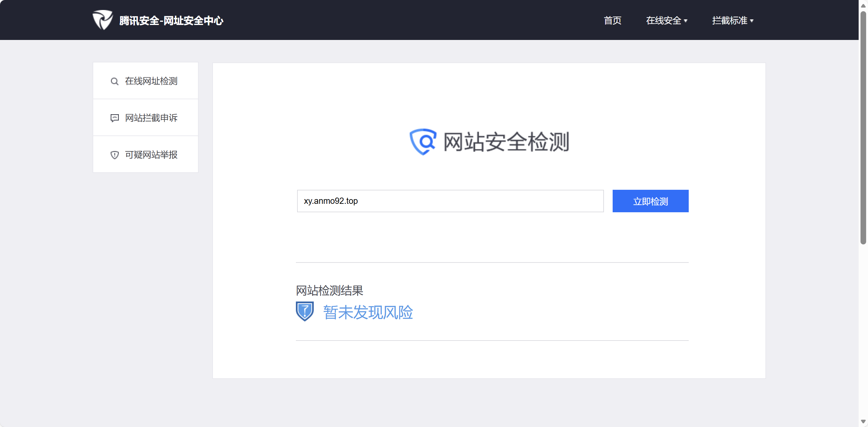Viewport: 868px width, 427px height.
Task: Click the 腾讯安全-网址安全中心 title link
Action: [x=171, y=21]
